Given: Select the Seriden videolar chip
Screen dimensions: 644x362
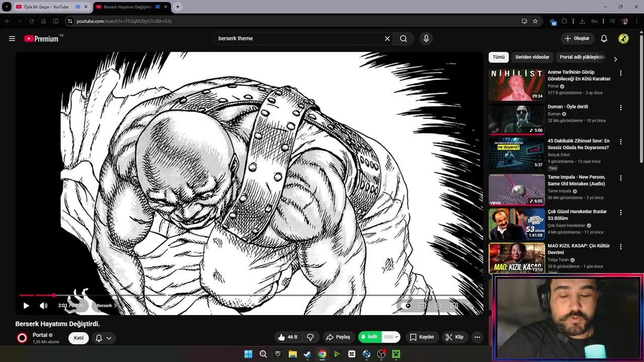Looking at the screenshot, I should point(532,57).
